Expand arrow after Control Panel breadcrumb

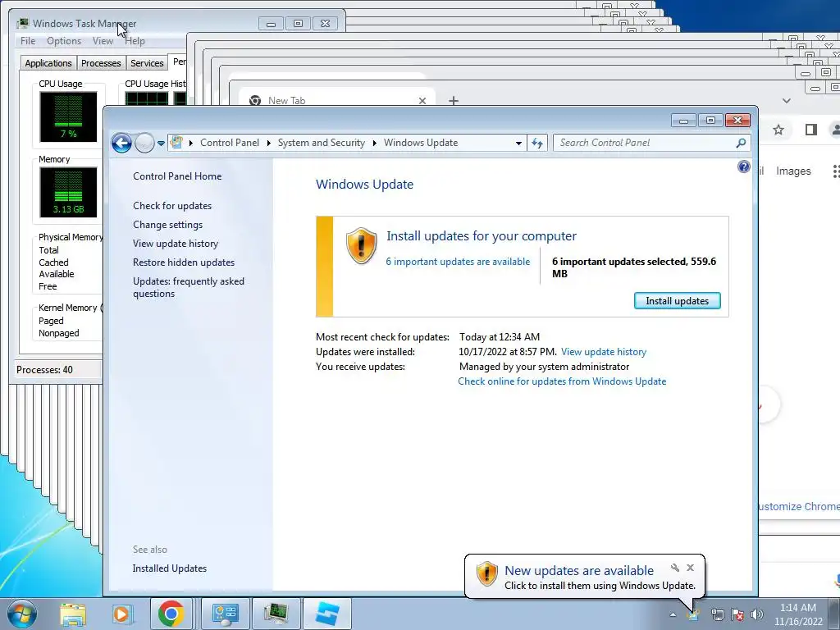(268, 143)
